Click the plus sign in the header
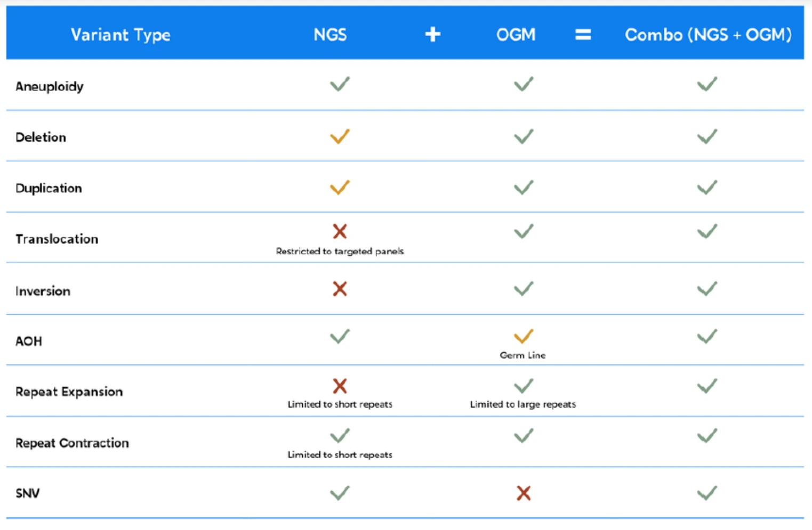Image resolution: width=812 pixels, height=530 pixels. point(432,35)
